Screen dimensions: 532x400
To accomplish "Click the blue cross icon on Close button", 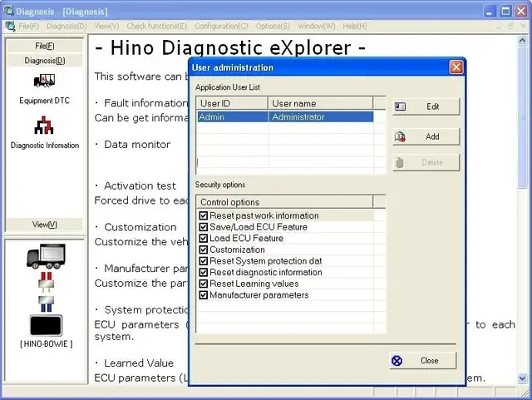I will 397,360.
